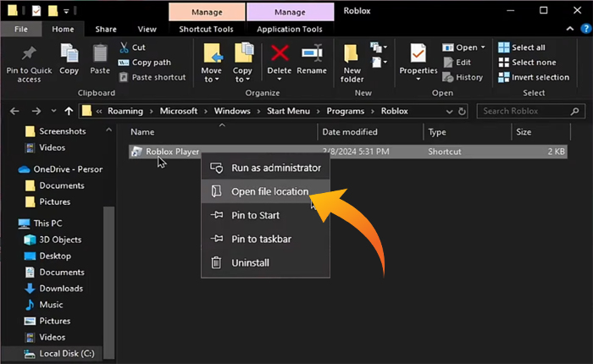Click Cut in the Clipboard group
The width and height of the screenshot is (593, 364).
coord(132,47)
